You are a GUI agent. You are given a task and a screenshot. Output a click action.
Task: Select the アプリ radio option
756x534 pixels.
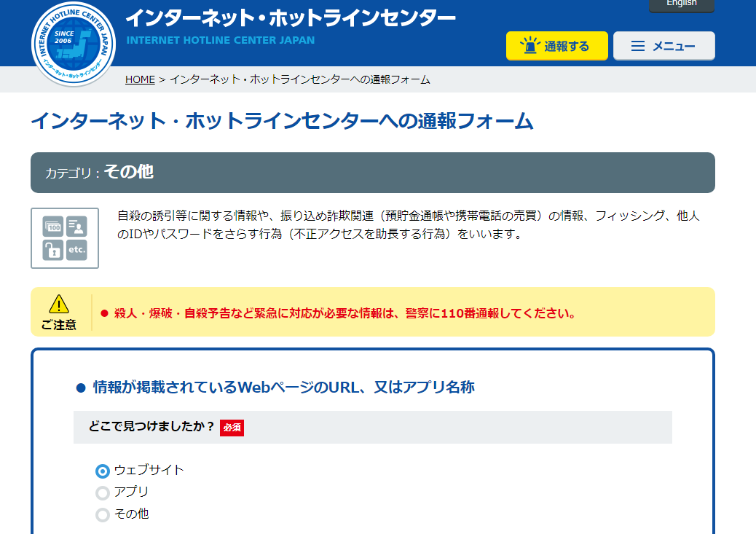pyautogui.click(x=103, y=493)
